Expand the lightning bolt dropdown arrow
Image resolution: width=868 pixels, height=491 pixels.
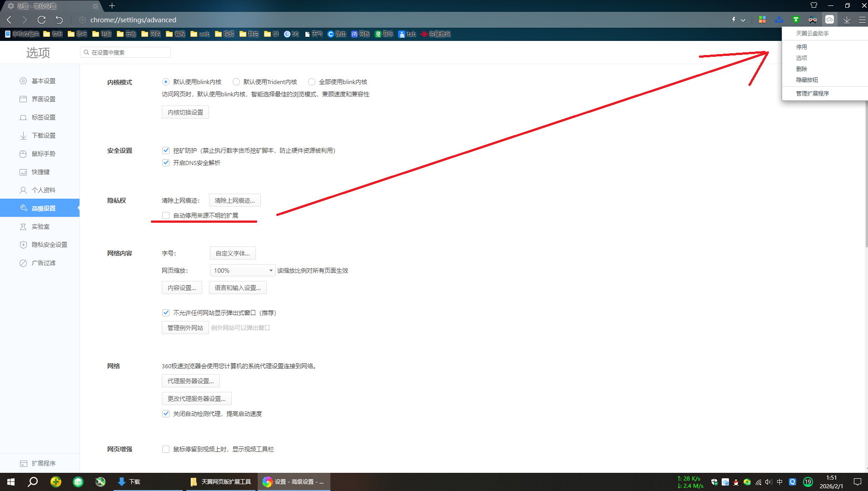743,20
